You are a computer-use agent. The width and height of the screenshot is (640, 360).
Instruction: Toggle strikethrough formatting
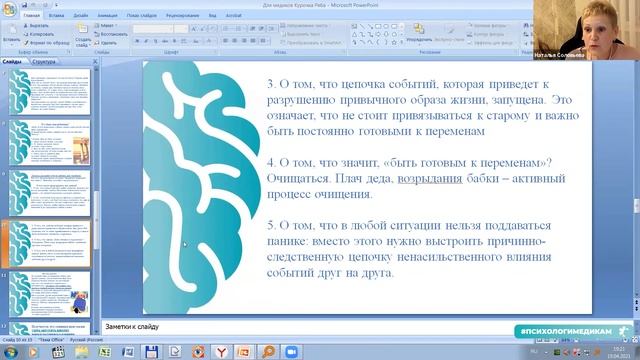click(165, 41)
